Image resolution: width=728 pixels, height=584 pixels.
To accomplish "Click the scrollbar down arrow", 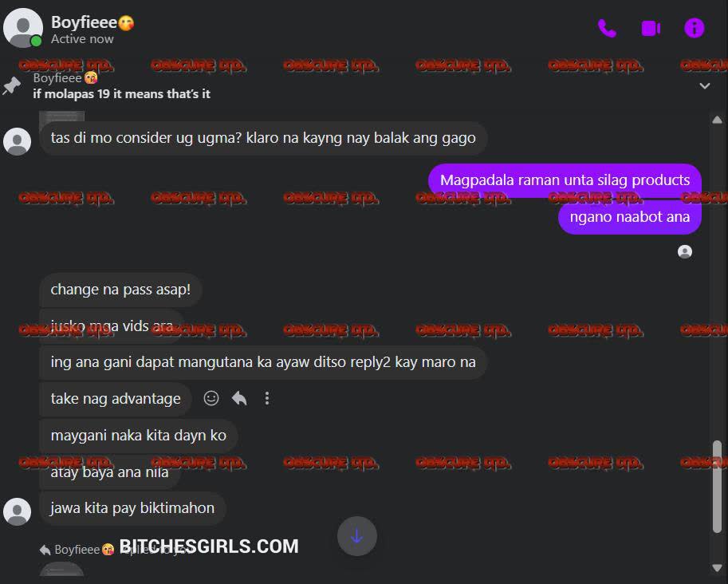I will click(717, 567).
